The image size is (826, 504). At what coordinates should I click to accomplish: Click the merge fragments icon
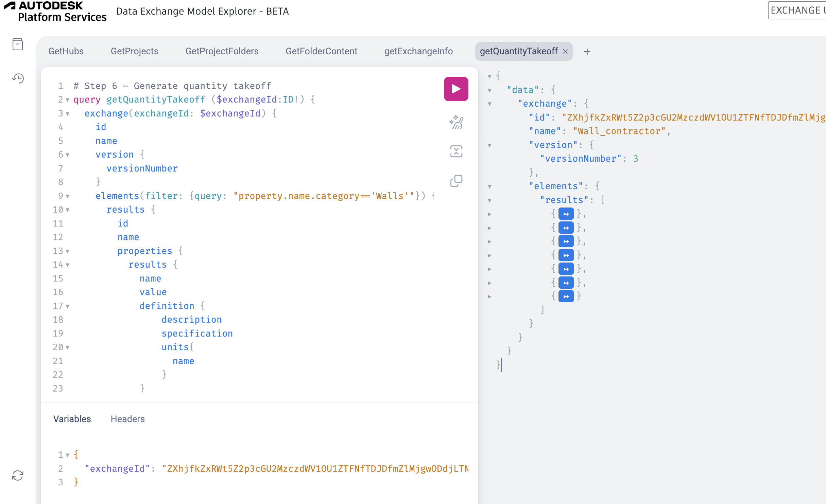pyautogui.click(x=456, y=151)
